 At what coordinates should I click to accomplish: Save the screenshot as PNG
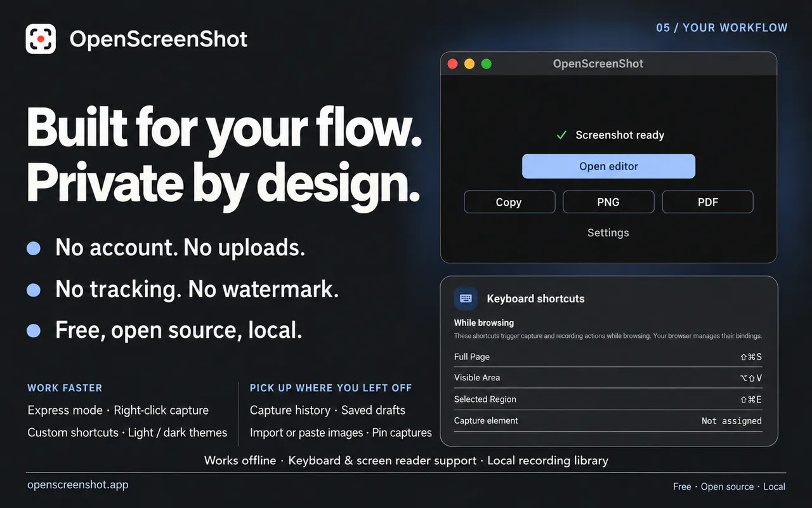(608, 202)
